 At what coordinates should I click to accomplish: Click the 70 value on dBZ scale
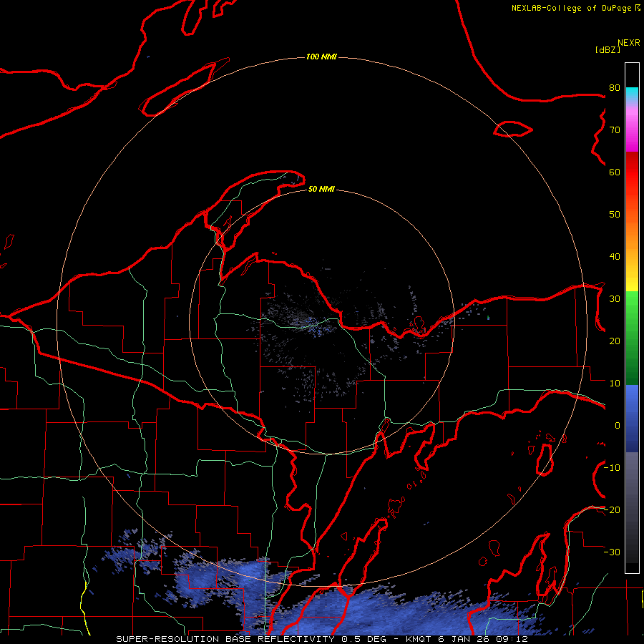[x=615, y=130]
